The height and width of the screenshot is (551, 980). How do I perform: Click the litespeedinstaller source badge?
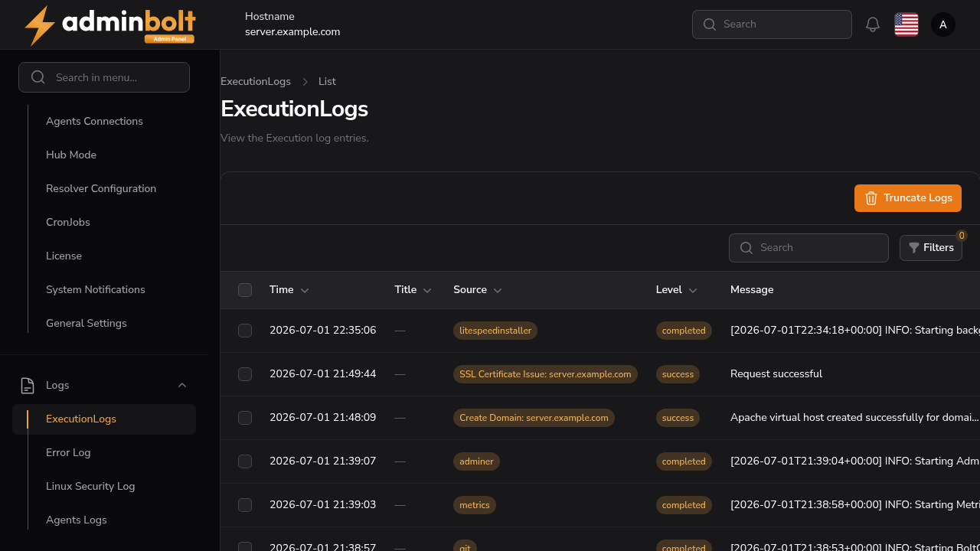coord(495,331)
